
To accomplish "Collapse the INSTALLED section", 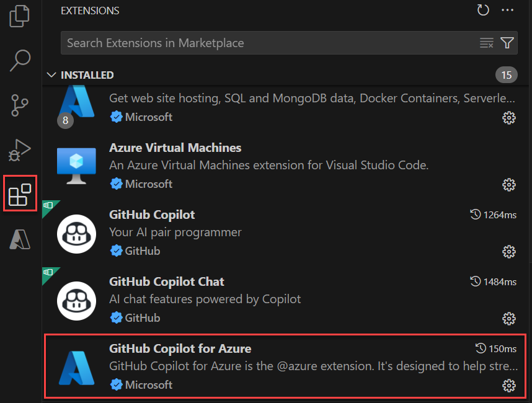I will (x=51, y=75).
